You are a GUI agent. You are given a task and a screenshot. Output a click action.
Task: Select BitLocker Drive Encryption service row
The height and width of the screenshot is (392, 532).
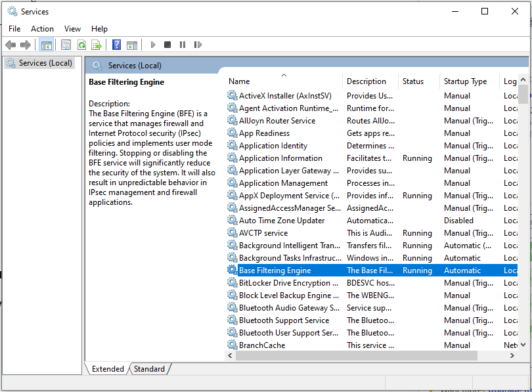click(372, 283)
